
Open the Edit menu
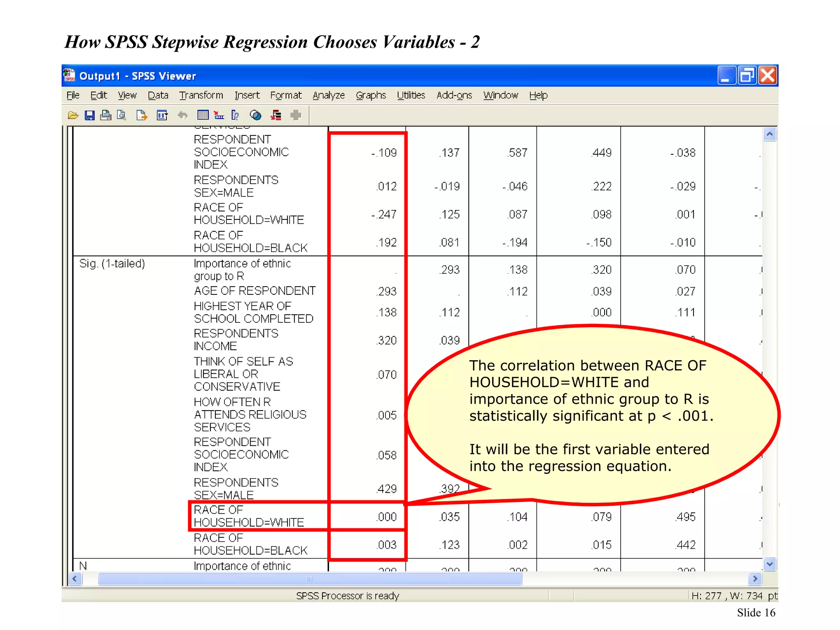click(x=99, y=95)
